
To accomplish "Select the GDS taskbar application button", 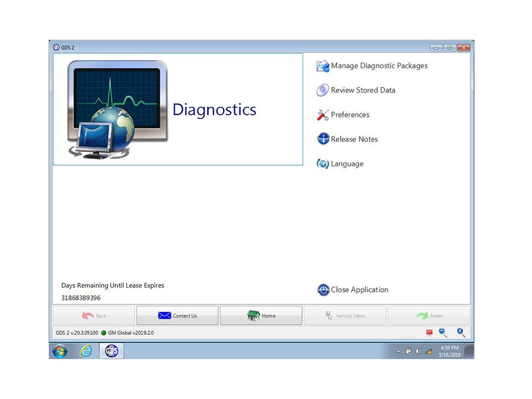I will pos(111,351).
